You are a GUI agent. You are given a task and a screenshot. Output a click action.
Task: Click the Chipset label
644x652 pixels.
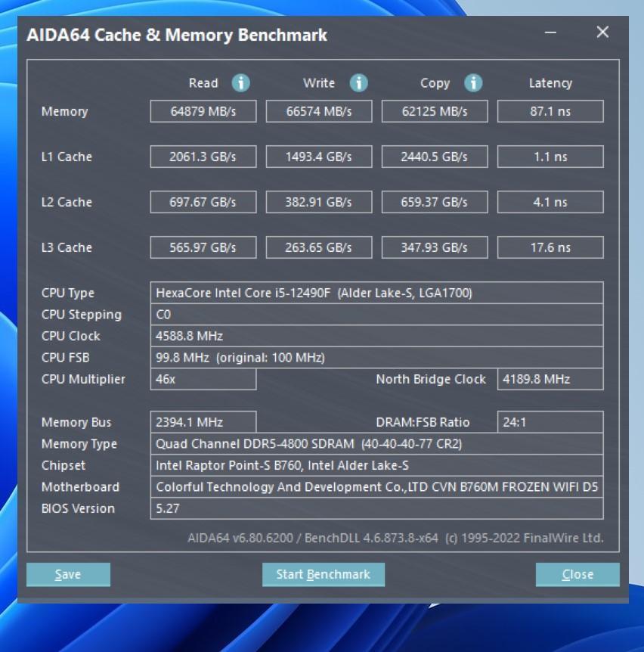coord(63,466)
